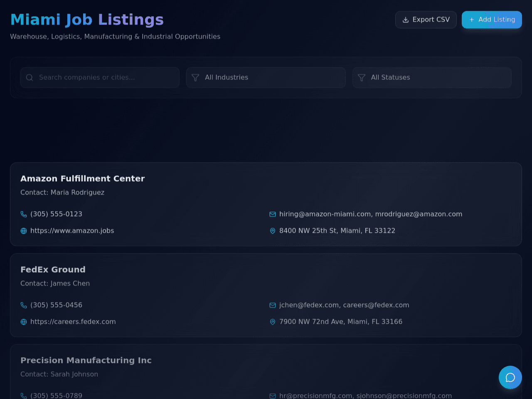Image resolution: width=532 pixels, height=399 pixels.
Task: Open the chat bubble floating button
Action: click(510, 377)
